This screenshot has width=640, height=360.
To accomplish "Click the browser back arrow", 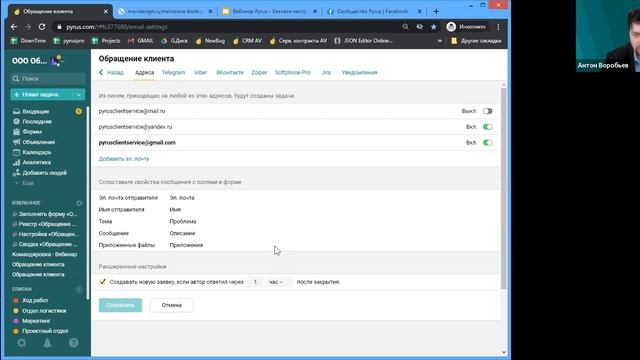I will click(14, 27).
